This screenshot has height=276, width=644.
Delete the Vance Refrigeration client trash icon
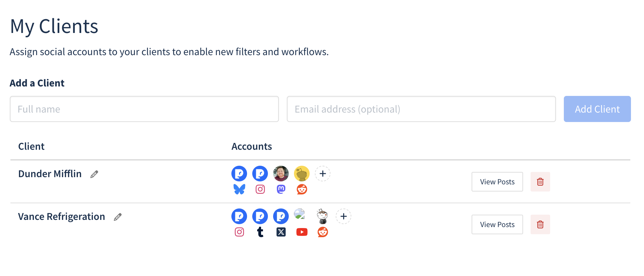[540, 224]
